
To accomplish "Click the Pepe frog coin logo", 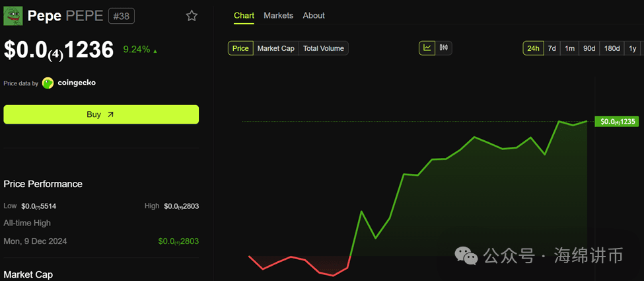I will click(x=13, y=16).
